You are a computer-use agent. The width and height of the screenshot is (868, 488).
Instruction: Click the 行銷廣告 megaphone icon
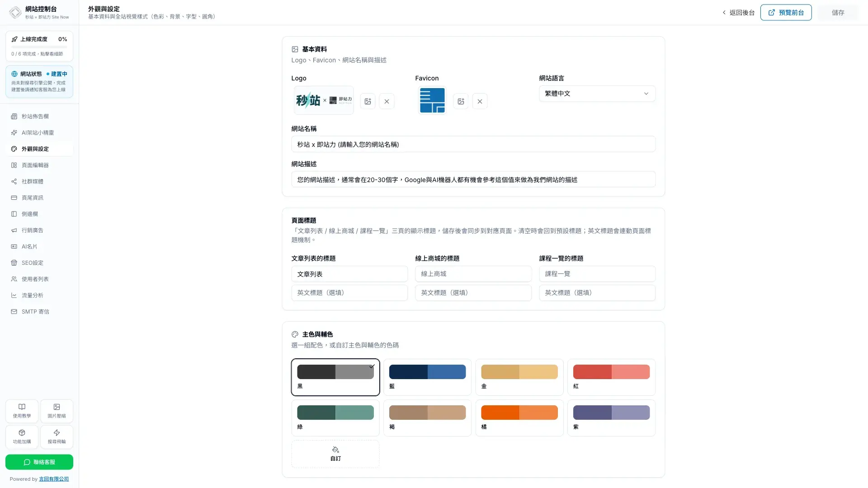coord(14,230)
